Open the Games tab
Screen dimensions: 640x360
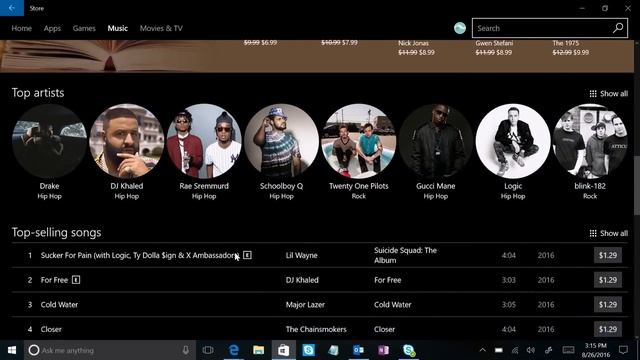point(84,28)
